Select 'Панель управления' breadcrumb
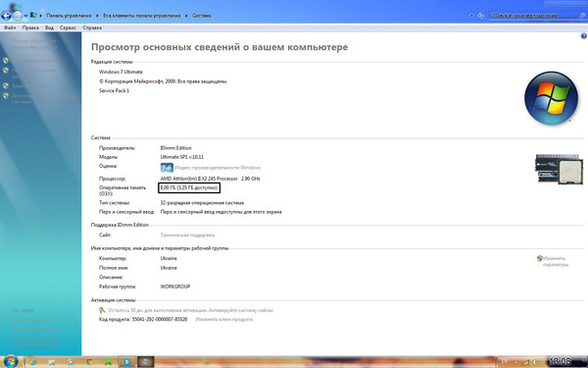The height and width of the screenshot is (368, 588). [69, 16]
